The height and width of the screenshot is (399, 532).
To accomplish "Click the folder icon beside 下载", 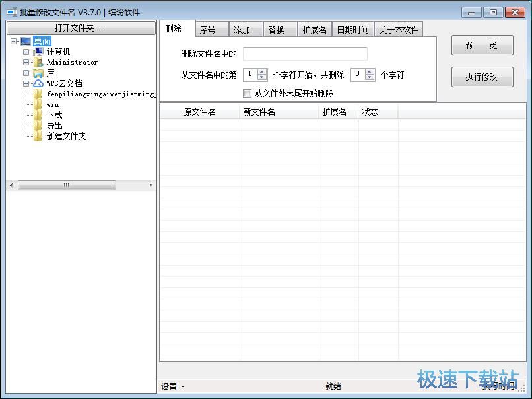I will tap(38, 115).
